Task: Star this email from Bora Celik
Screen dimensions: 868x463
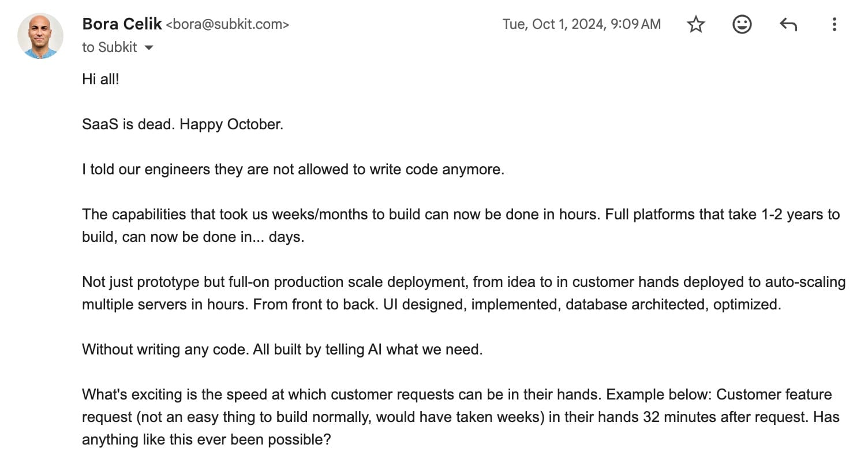Action: coord(696,24)
